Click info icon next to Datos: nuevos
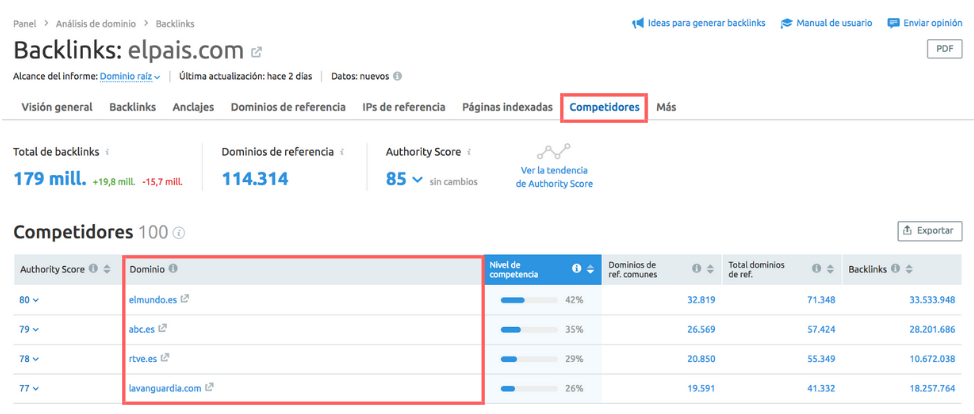 point(398,76)
